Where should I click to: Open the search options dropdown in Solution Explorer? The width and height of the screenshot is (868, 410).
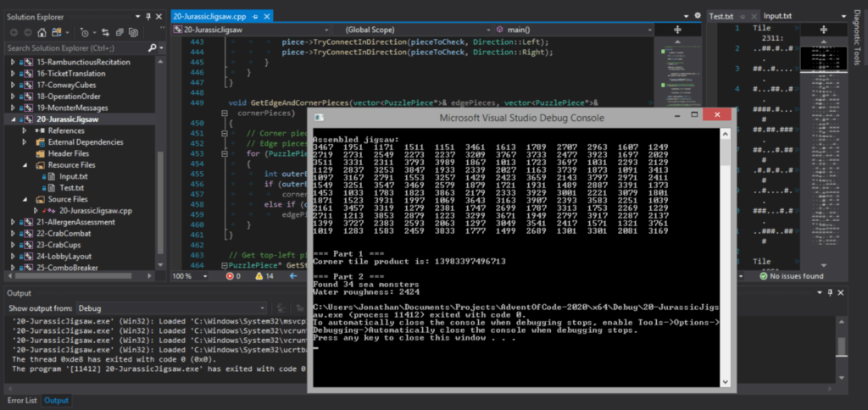[x=161, y=48]
